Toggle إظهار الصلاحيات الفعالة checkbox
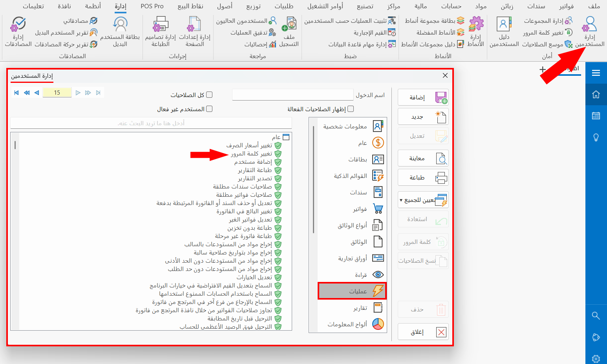This screenshot has width=607, height=364. click(x=350, y=109)
